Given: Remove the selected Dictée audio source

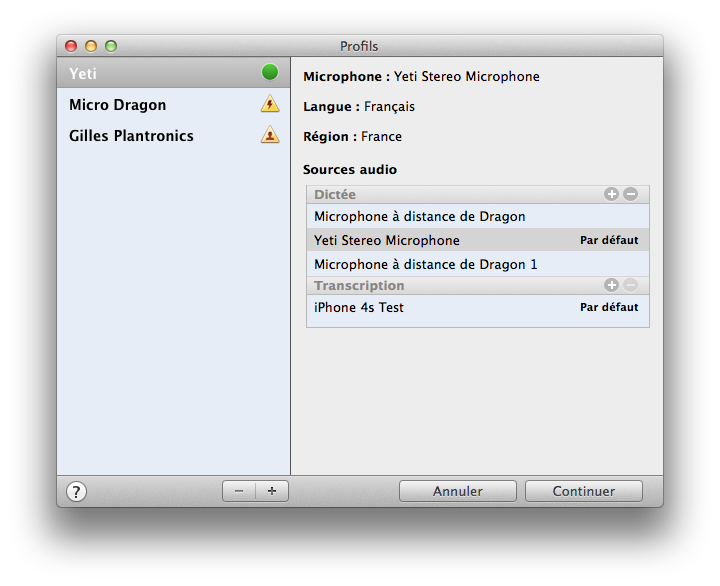Looking at the screenshot, I should [x=630, y=194].
